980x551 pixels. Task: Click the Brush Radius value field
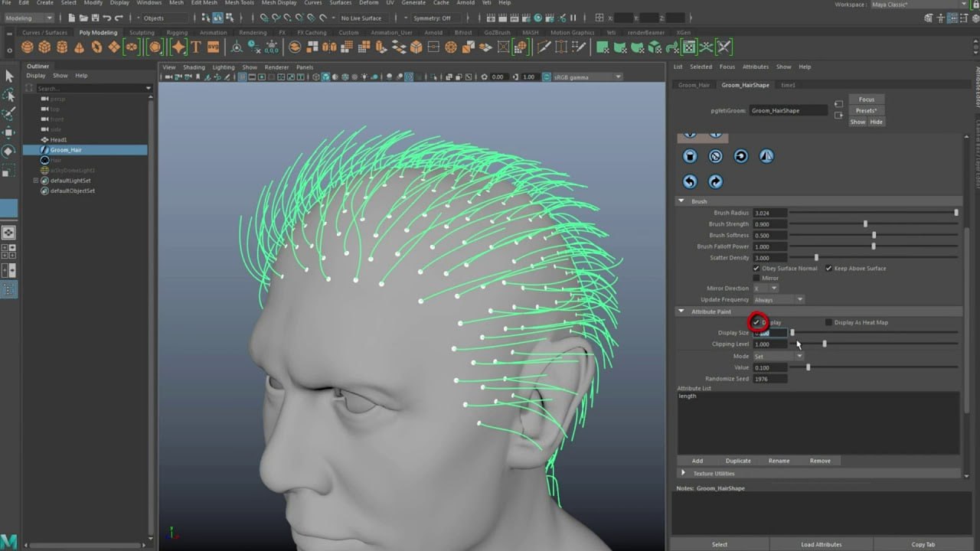point(770,213)
